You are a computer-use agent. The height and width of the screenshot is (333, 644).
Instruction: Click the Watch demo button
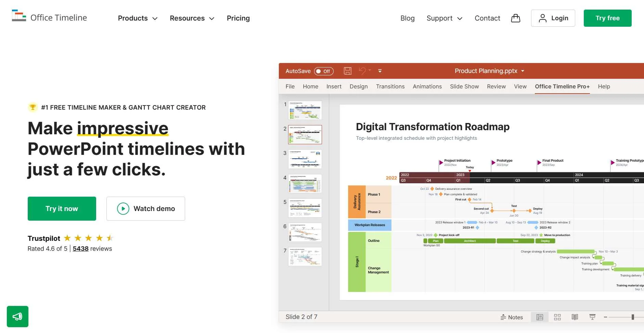point(146,209)
